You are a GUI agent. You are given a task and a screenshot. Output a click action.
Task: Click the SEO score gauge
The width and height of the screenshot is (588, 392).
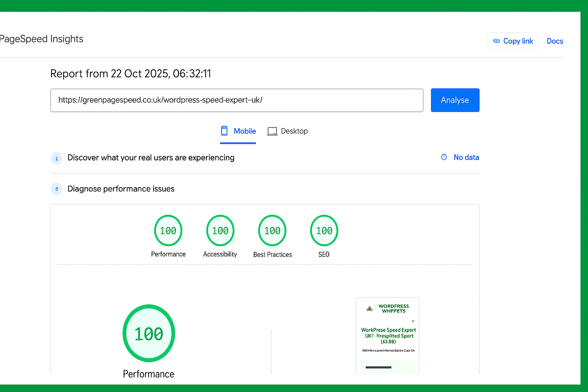pyautogui.click(x=324, y=231)
